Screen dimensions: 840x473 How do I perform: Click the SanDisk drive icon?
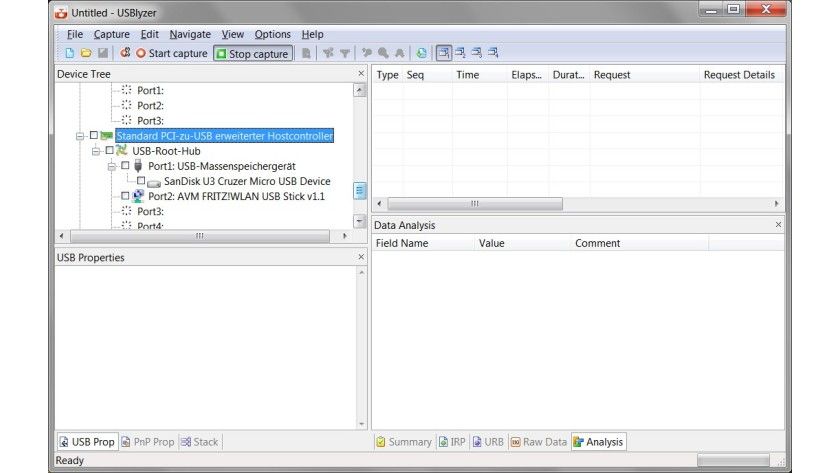tap(154, 183)
